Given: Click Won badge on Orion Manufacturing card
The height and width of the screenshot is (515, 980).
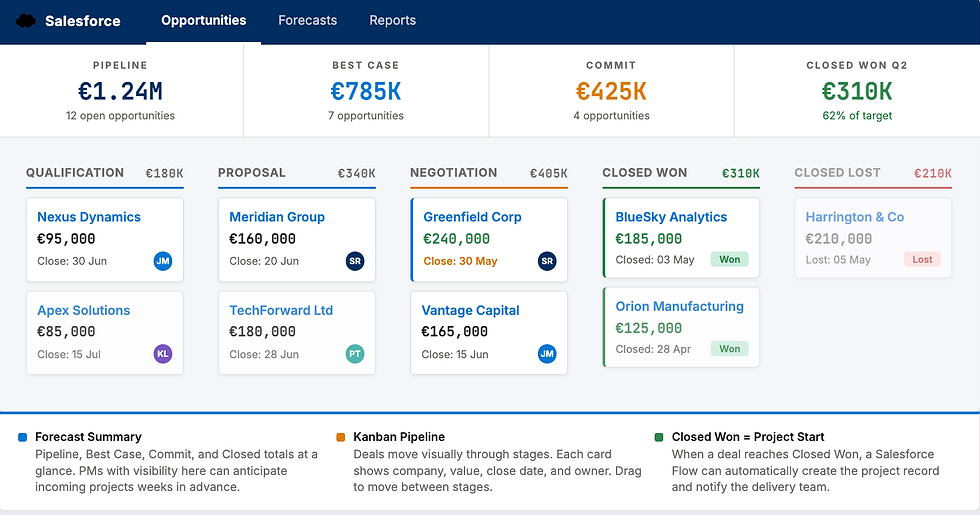Looking at the screenshot, I should click(x=730, y=349).
